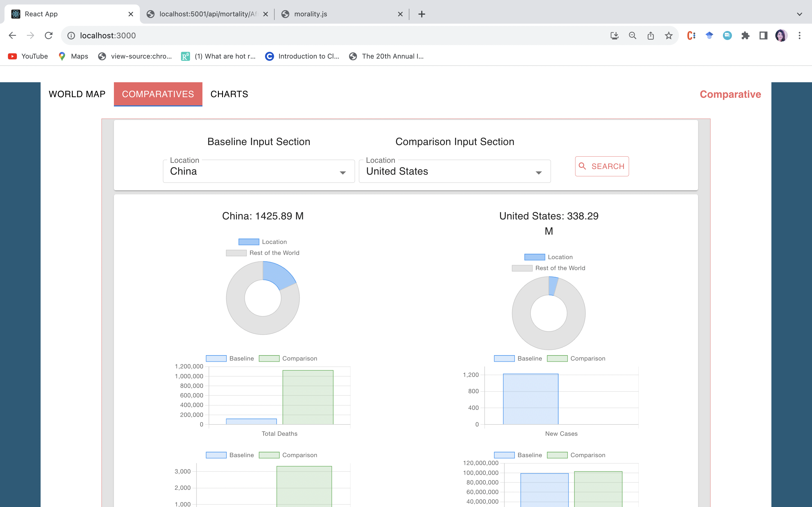This screenshot has width=812, height=507.
Task: Open the Chrome three-dot menu
Action: (800, 35)
